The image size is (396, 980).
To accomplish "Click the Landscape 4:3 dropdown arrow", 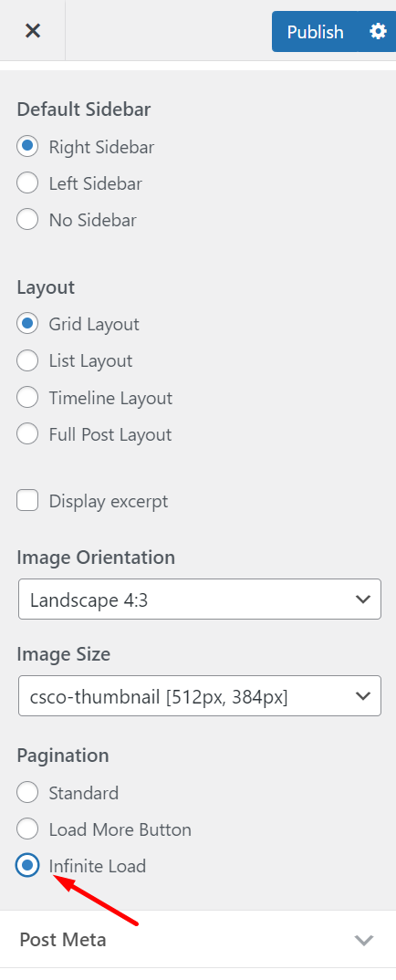I will 363,599.
